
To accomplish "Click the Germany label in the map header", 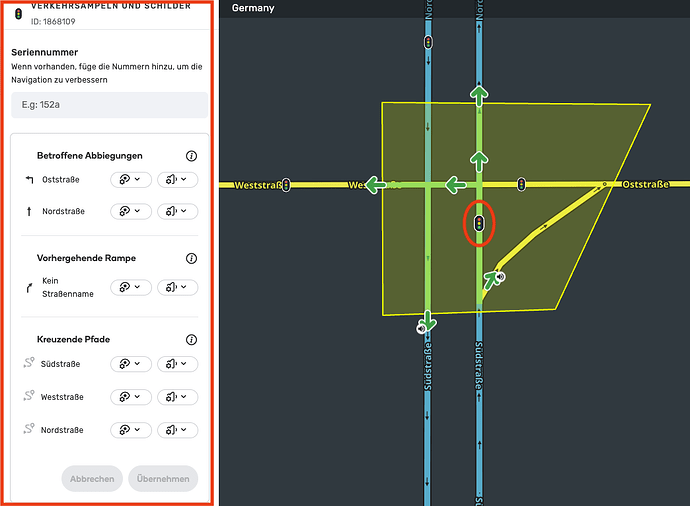I will point(253,8).
